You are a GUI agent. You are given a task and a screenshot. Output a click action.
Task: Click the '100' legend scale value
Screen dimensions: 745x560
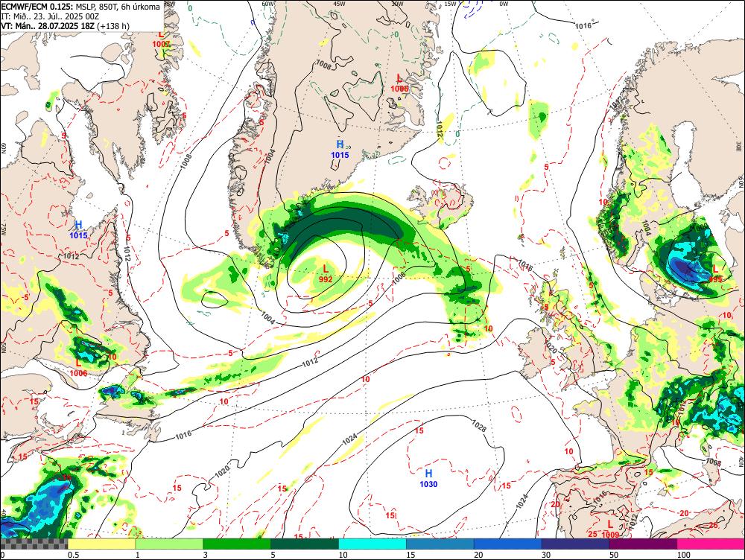683,555
